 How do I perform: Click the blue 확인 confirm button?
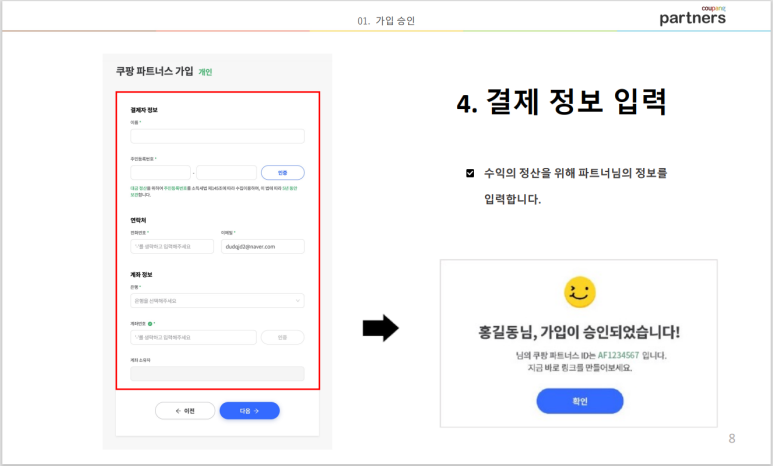pyautogui.click(x=580, y=401)
